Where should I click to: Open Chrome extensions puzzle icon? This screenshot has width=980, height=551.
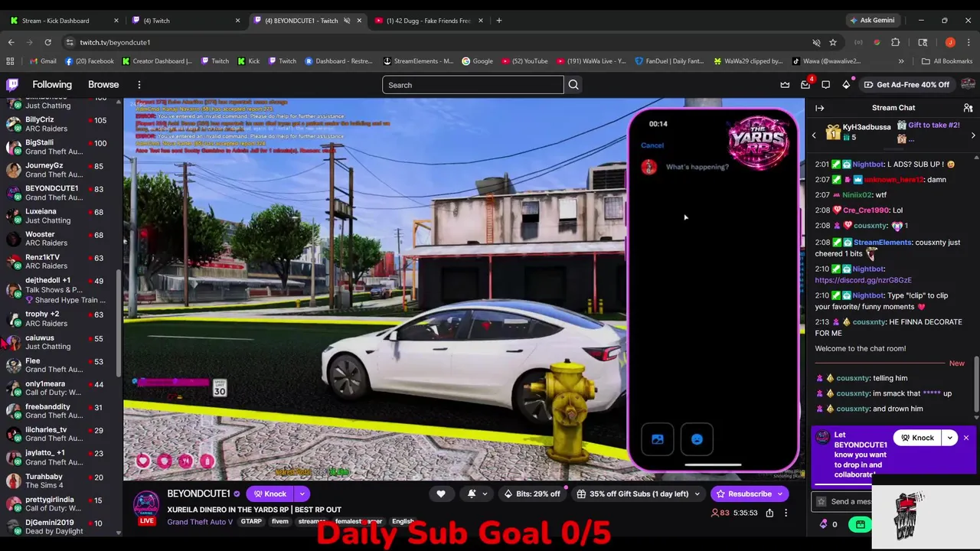coord(896,42)
